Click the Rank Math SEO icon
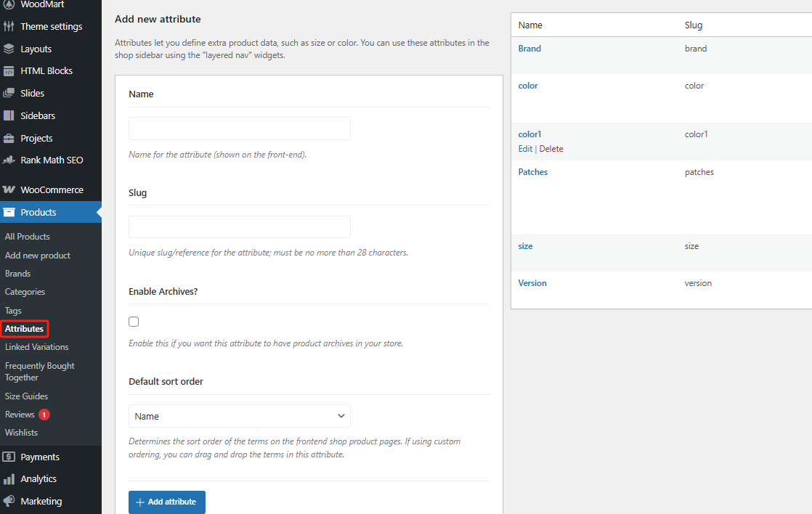The width and height of the screenshot is (812, 514). pos(9,160)
